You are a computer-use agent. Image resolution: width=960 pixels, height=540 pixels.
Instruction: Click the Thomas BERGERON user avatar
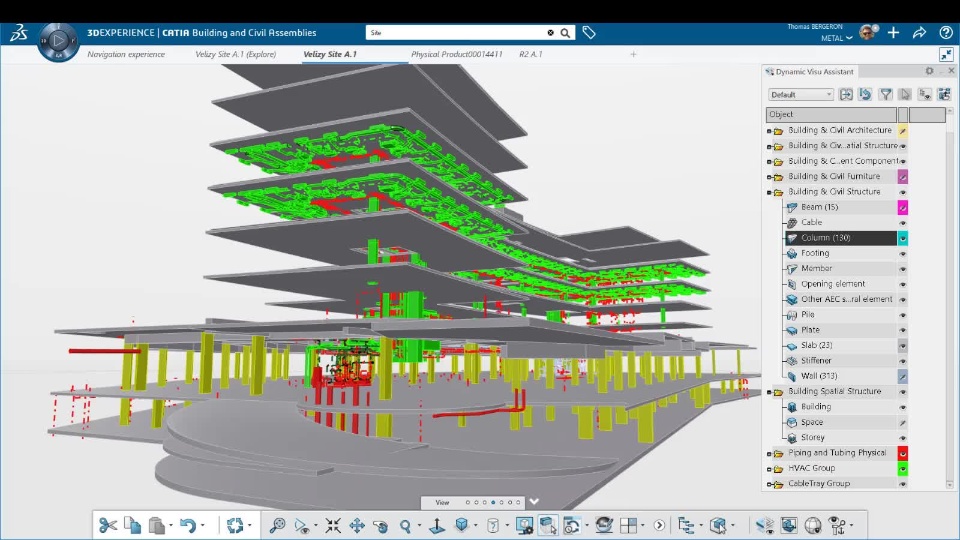[868, 32]
